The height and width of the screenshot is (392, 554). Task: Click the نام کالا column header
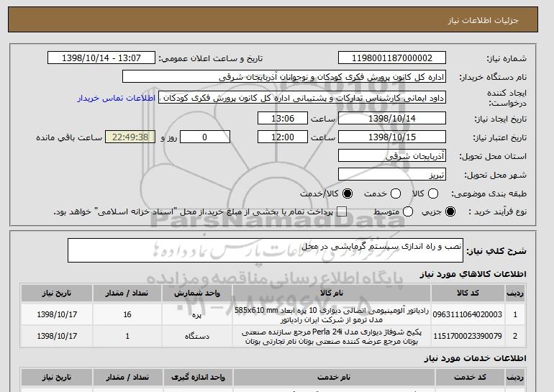coord(332,293)
